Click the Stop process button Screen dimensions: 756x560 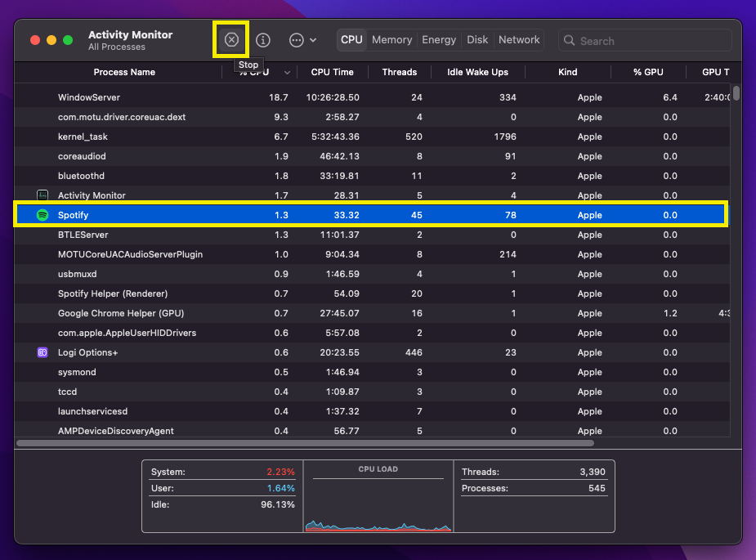231,39
